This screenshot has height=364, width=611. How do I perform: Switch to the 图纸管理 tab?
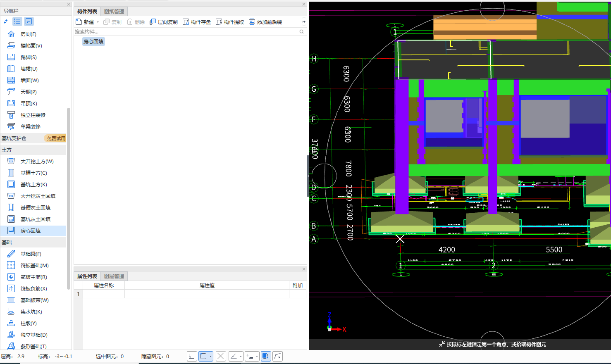pos(114,12)
